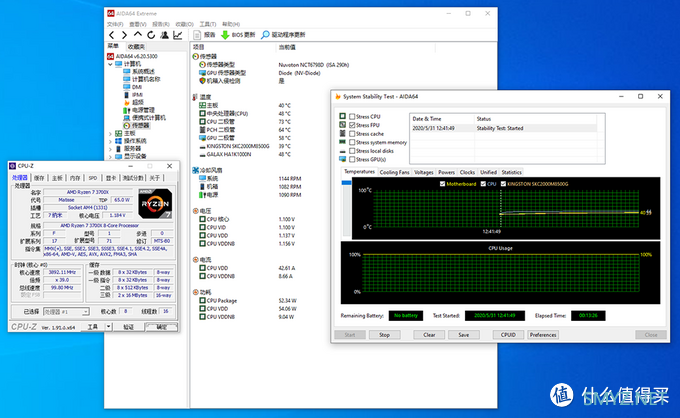Open the 工具 dropdown arrow in CPU-Z
680x418 pixels.
point(108,327)
